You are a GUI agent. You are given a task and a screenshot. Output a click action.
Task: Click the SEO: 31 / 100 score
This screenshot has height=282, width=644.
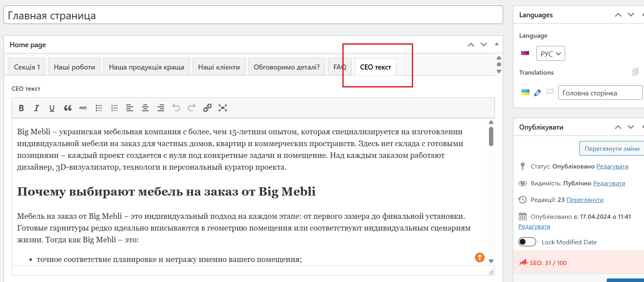point(548,263)
